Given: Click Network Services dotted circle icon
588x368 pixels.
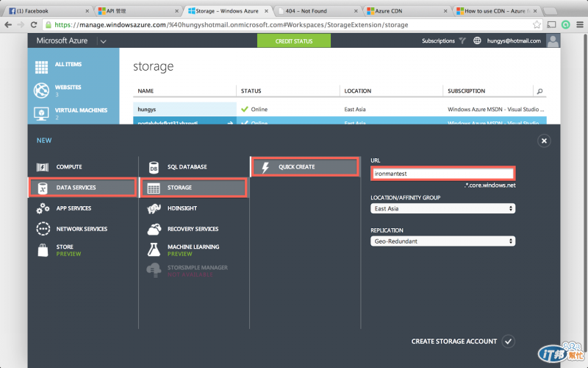Looking at the screenshot, I should pos(43,229).
